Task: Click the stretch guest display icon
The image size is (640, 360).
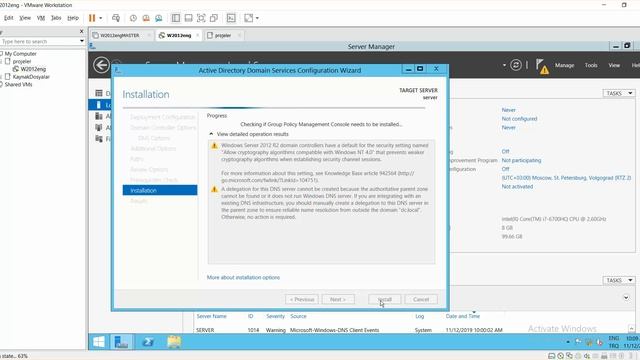Action: point(249,18)
